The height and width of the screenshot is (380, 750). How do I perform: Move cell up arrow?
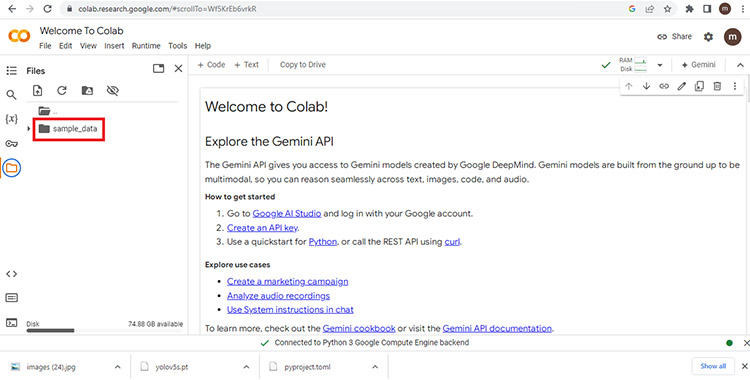tap(629, 86)
